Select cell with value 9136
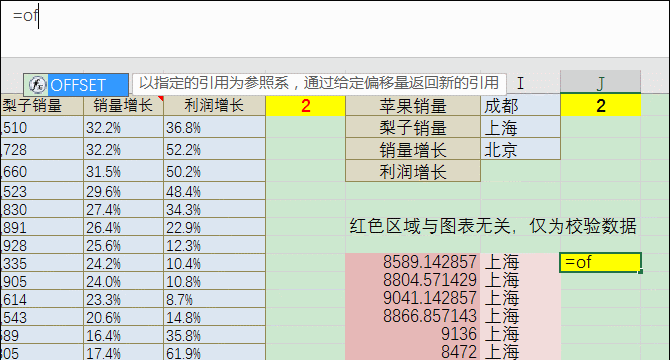The image size is (670, 360). [413, 334]
